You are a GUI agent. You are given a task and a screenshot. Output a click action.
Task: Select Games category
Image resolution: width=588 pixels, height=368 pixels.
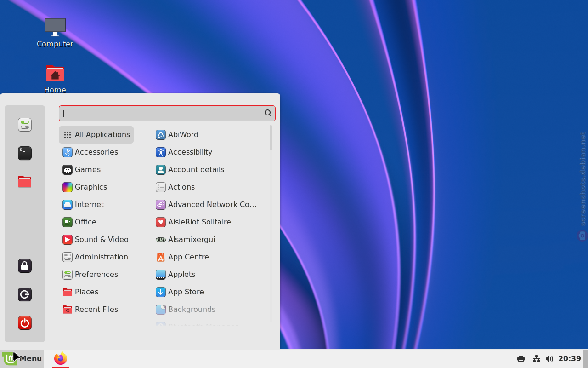tap(96, 170)
